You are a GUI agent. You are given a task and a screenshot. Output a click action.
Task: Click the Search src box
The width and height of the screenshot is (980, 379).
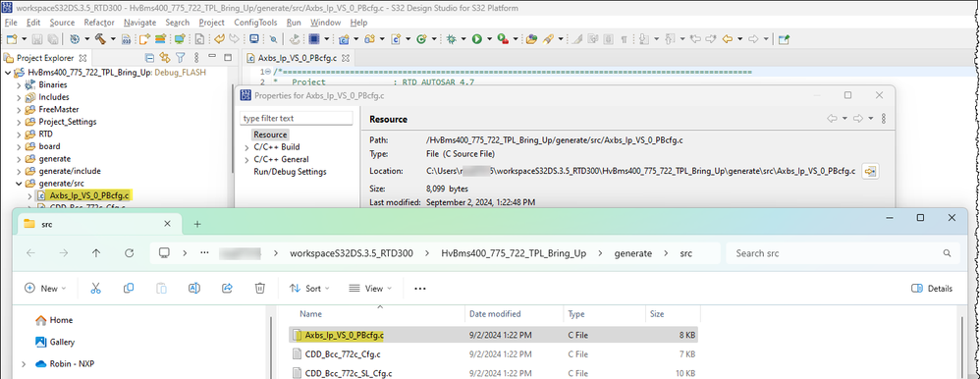(x=843, y=253)
